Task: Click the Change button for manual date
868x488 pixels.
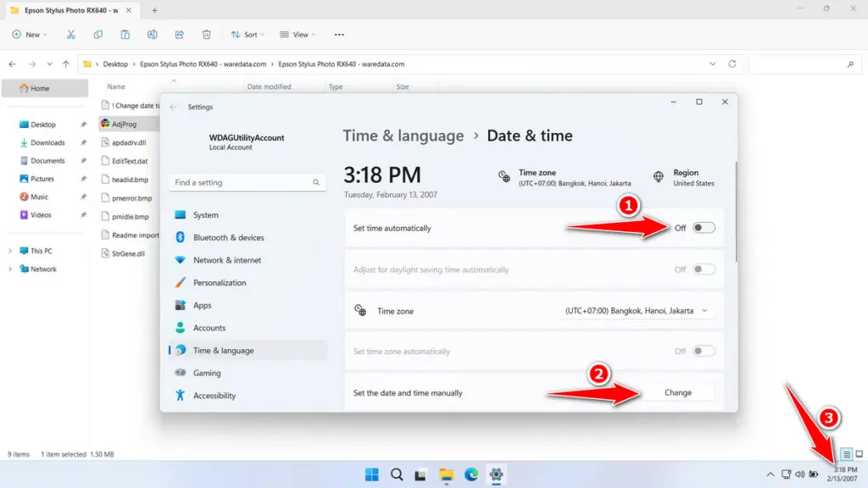Action: pos(677,393)
